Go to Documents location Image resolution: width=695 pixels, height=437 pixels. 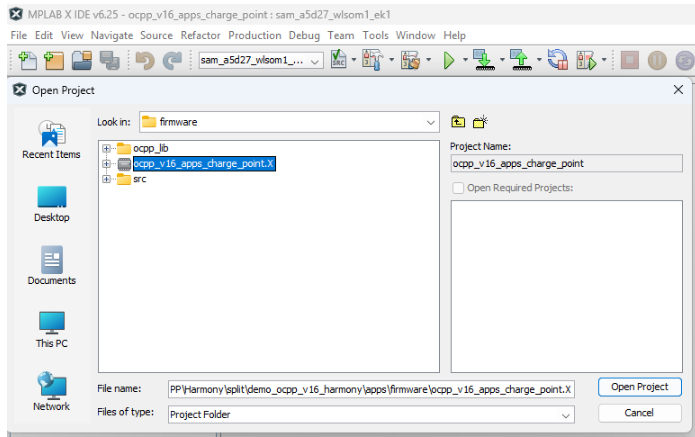pyautogui.click(x=51, y=266)
